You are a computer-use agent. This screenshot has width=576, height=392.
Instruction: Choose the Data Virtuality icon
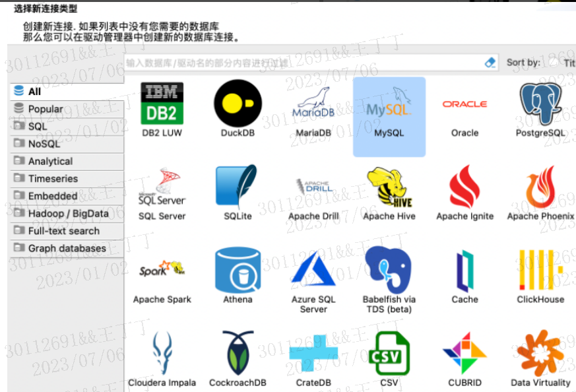point(540,354)
